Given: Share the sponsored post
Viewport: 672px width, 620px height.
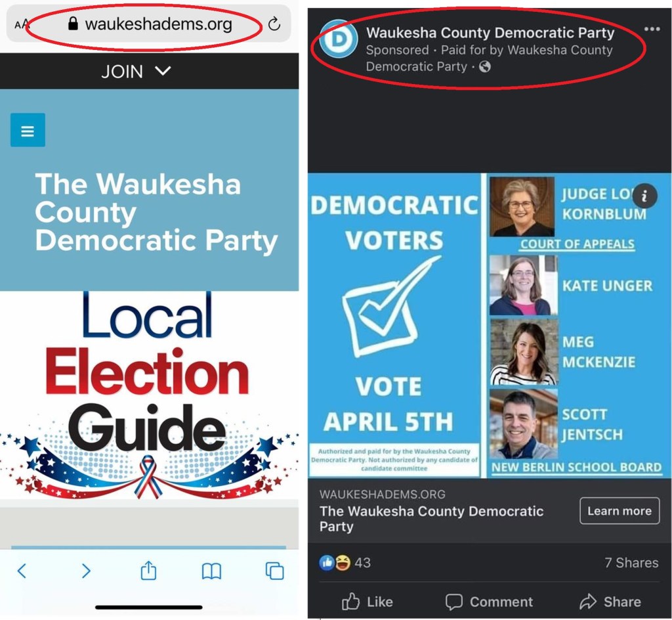Looking at the screenshot, I should pyautogui.click(x=610, y=602).
